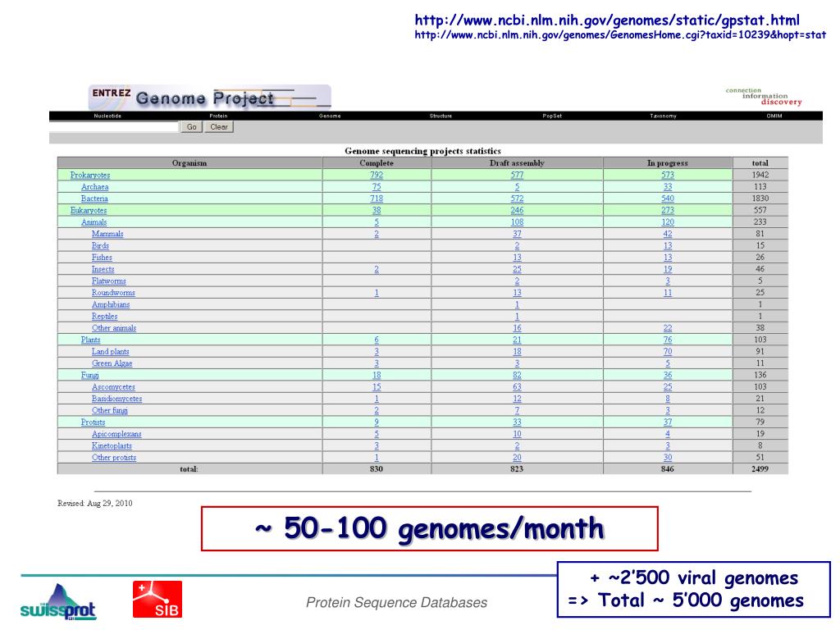
Task: Open the Other fungi link
Action: pyautogui.click(x=110, y=411)
